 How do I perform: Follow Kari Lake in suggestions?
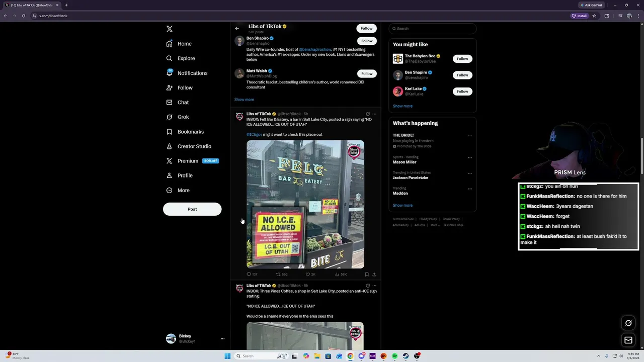point(462,92)
